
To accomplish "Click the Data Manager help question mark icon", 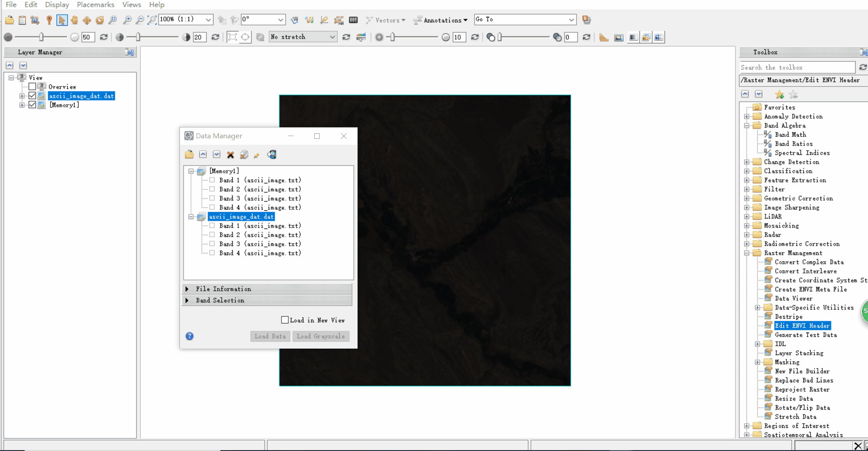I will point(189,336).
